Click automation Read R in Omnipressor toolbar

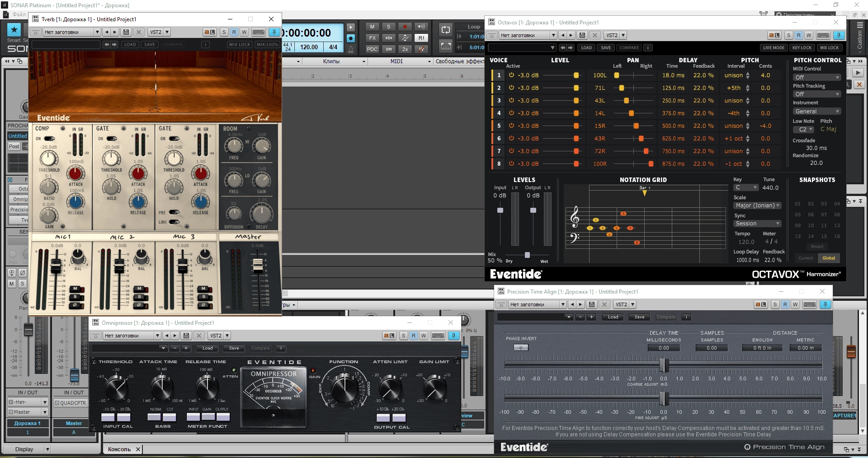[413, 336]
